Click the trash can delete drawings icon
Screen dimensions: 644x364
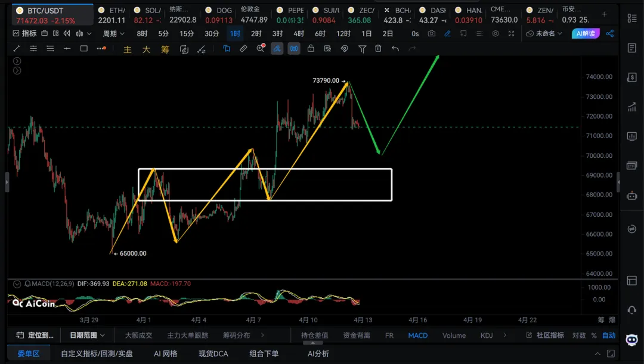coord(378,48)
